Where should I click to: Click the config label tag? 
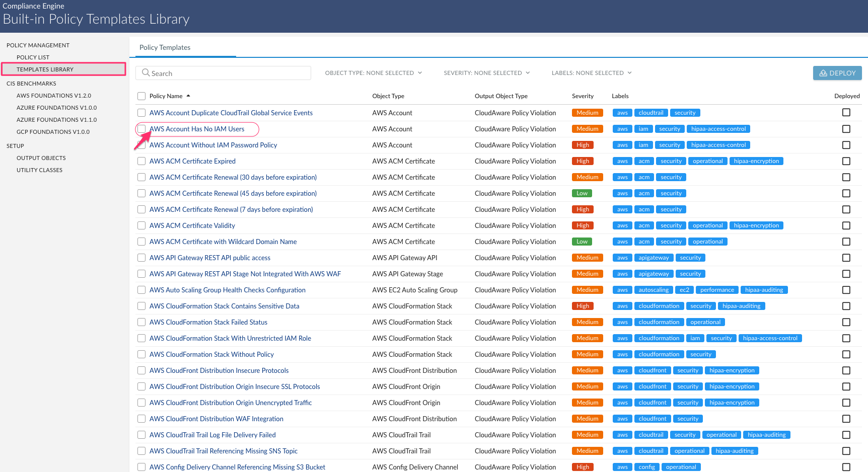click(646, 467)
